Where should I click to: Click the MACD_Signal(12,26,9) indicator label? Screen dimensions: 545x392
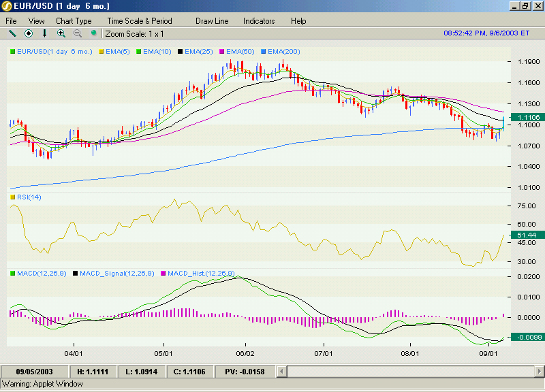(117, 274)
